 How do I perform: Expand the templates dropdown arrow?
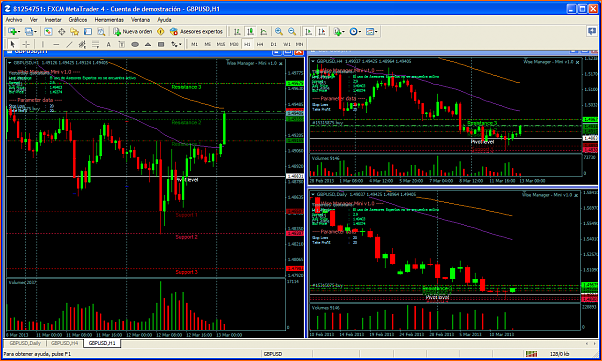(x=376, y=31)
